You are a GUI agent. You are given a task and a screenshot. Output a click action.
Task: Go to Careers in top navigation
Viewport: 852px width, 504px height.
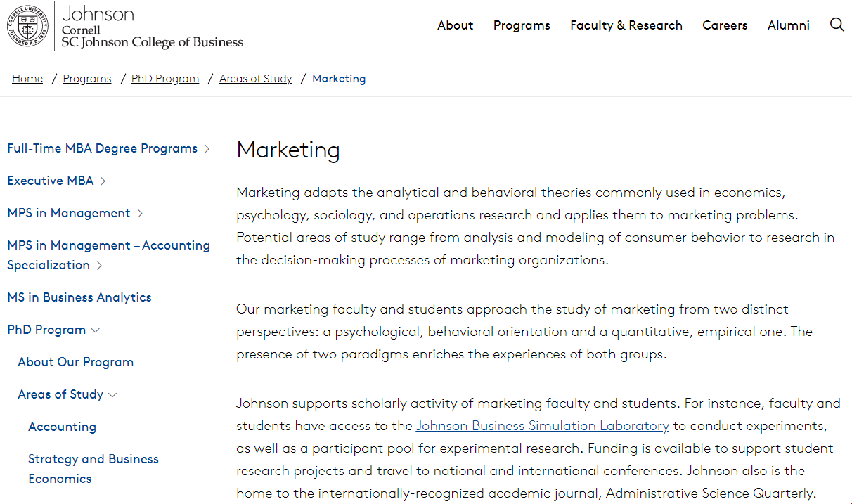[725, 25]
